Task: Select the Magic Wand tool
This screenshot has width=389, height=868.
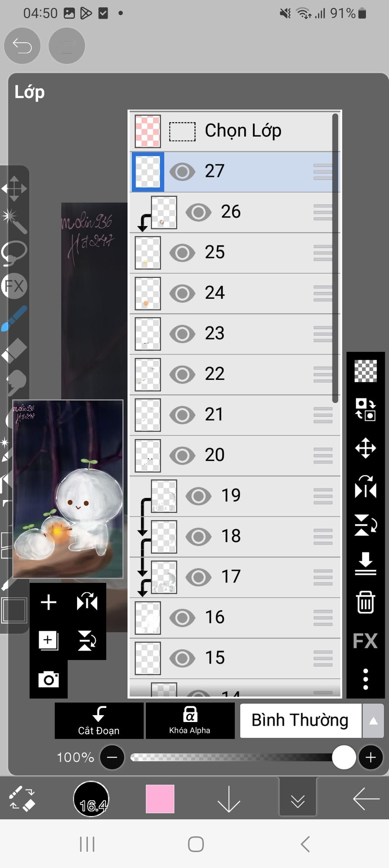Action: tap(14, 221)
